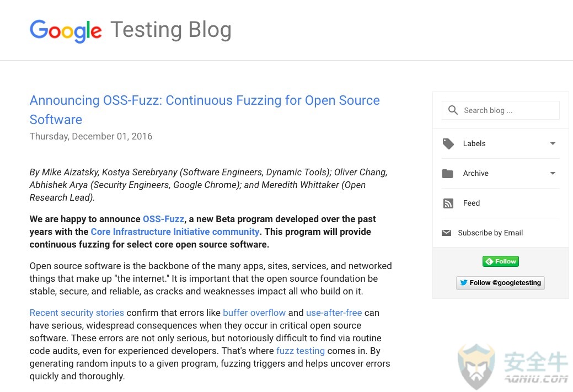Open the fuzz testing link
This screenshot has width=573, height=392.
(x=301, y=351)
